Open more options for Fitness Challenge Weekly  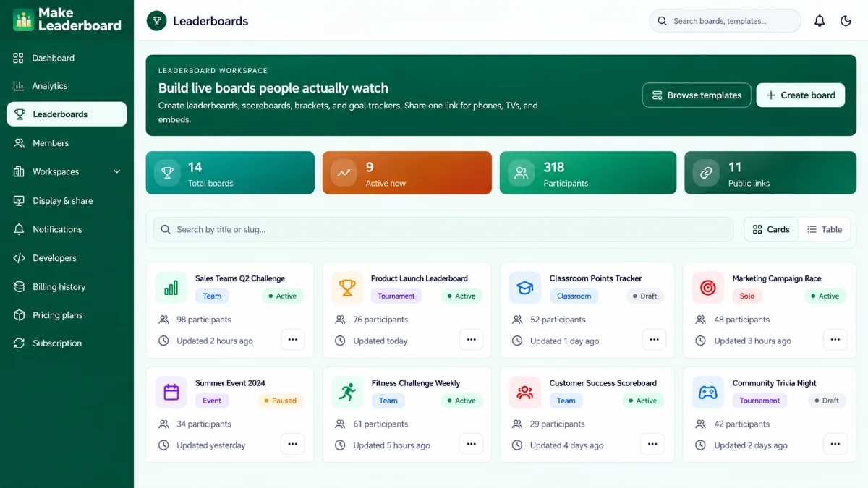[471, 444]
